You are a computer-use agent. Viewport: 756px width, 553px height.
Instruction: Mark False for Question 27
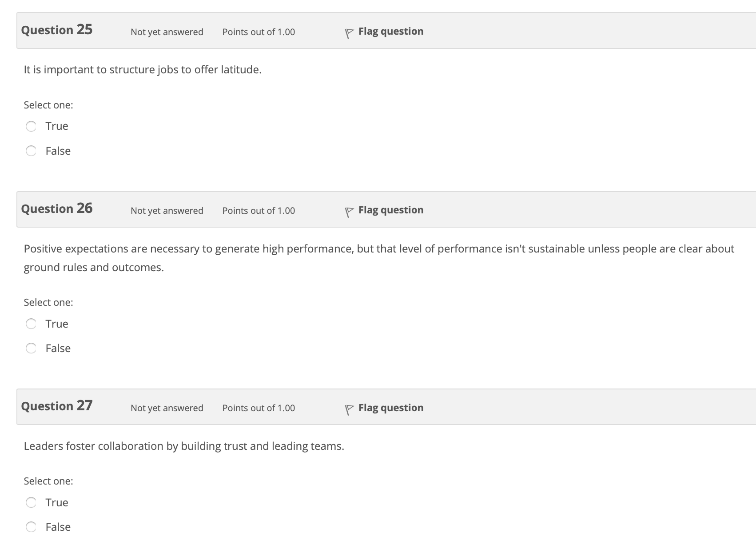(31, 527)
